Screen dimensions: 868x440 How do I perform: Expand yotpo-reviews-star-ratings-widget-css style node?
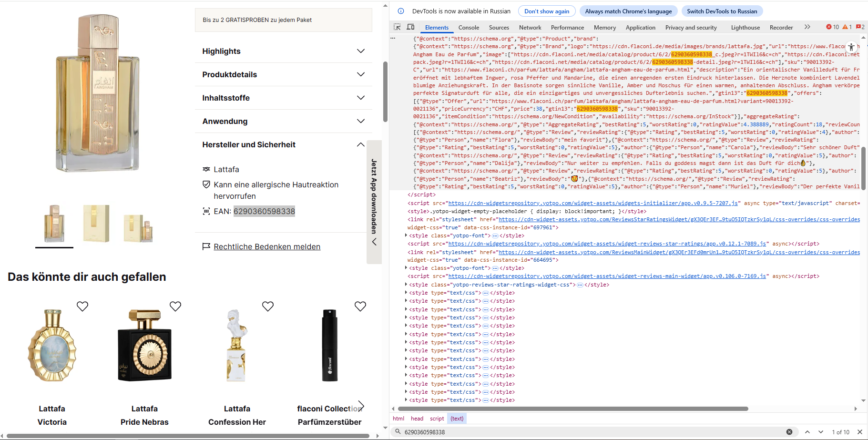(x=406, y=285)
